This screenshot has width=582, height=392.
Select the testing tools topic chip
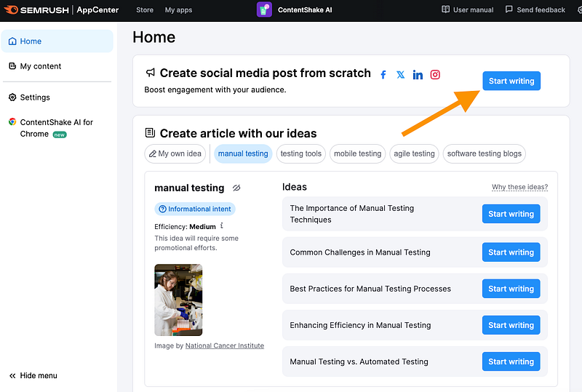click(x=301, y=153)
